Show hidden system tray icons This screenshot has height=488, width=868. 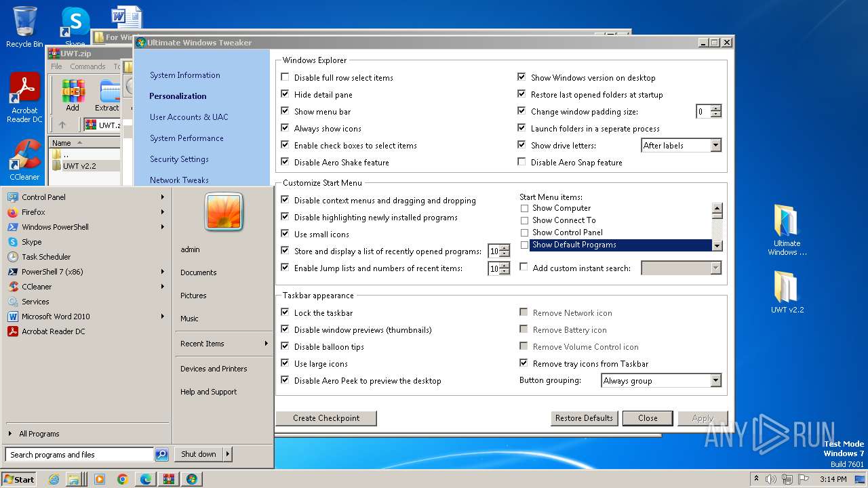[x=756, y=479]
